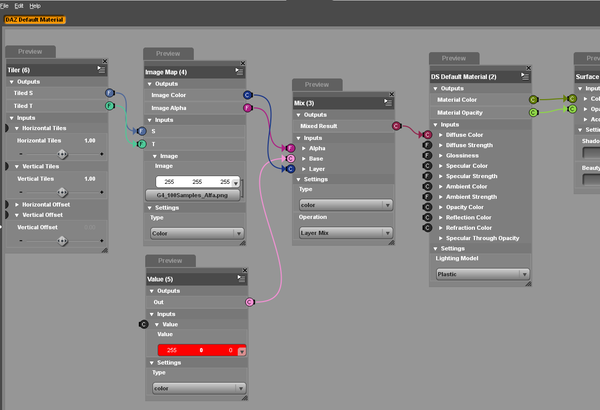600x410 pixels.
Task: Click the Diffuse Strength input connector
Action: [427, 145]
